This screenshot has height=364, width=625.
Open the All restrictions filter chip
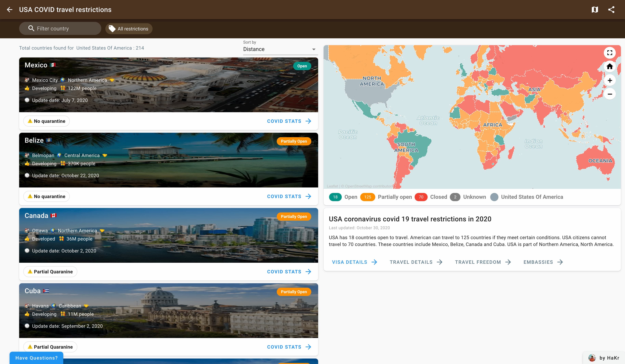(x=129, y=29)
